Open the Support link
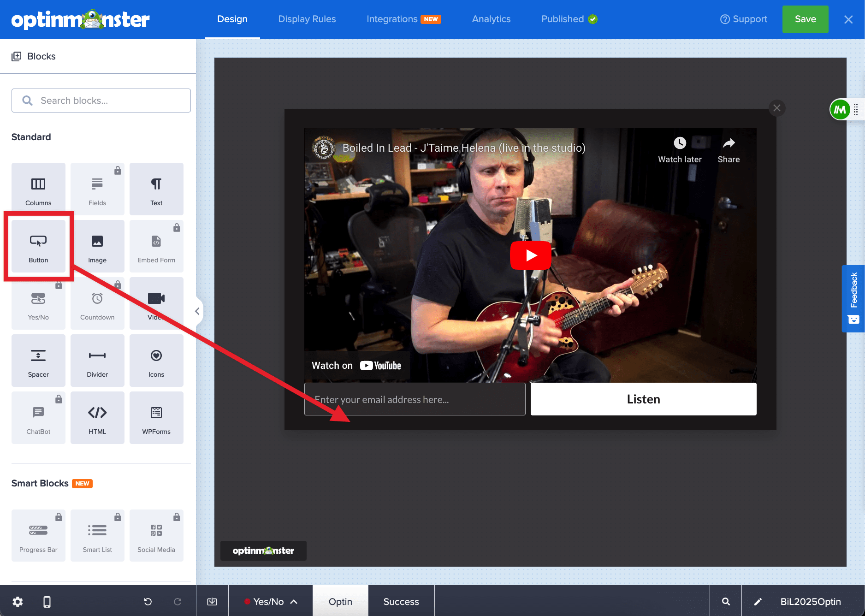 click(x=744, y=19)
